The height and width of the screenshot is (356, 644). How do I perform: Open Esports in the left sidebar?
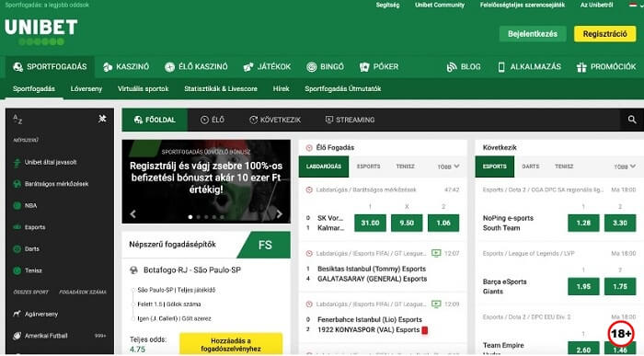(x=29, y=227)
